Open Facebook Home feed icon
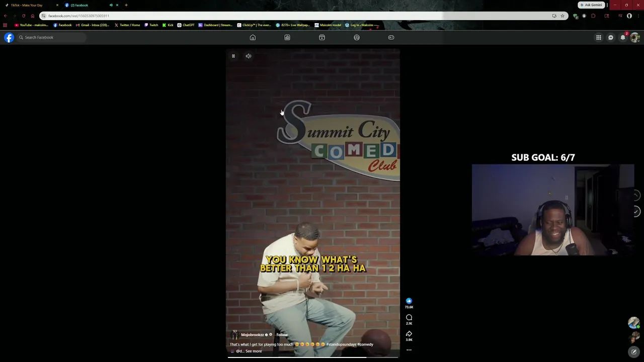 [x=253, y=37]
